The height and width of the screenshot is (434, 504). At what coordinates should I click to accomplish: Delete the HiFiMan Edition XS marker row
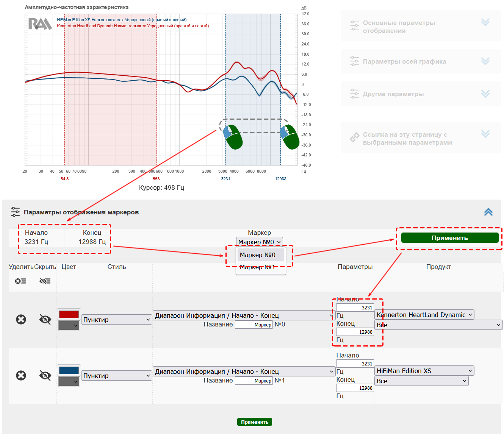tap(21, 376)
